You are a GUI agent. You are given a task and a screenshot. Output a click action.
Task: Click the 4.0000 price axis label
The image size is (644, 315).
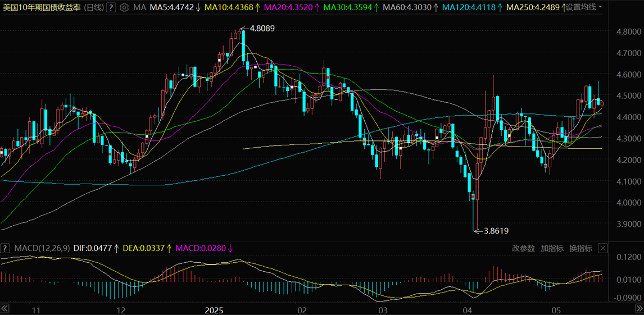[x=628, y=203]
